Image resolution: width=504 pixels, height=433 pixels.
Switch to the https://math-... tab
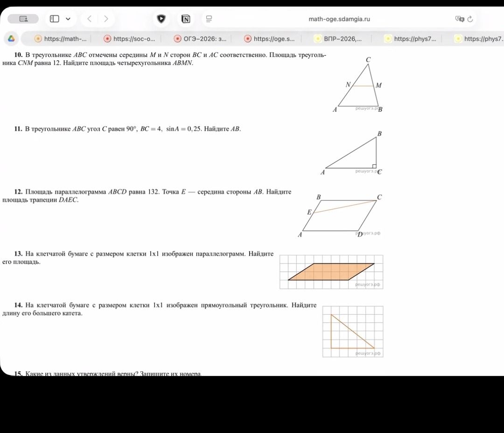point(60,39)
